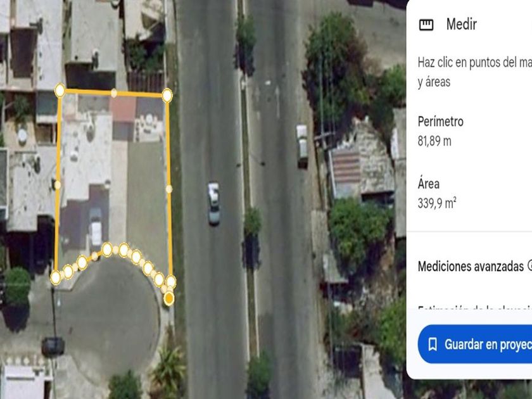Open the Mediciones avanzadas info icon
The height and width of the screenshot is (399, 532).
click(x=529, y=265)
